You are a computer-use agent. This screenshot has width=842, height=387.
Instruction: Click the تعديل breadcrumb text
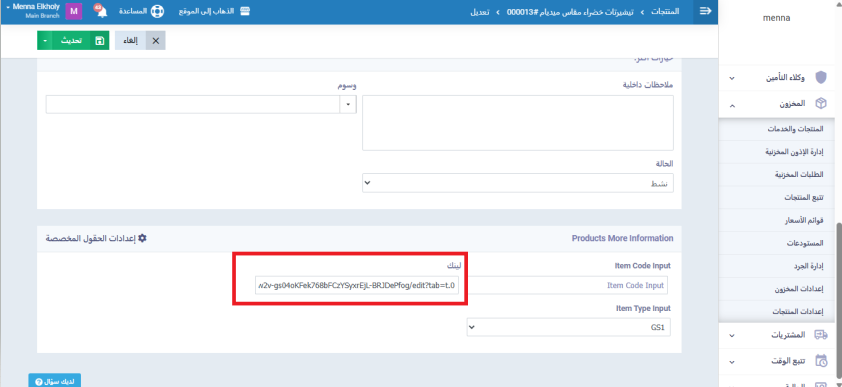point(480,11)
